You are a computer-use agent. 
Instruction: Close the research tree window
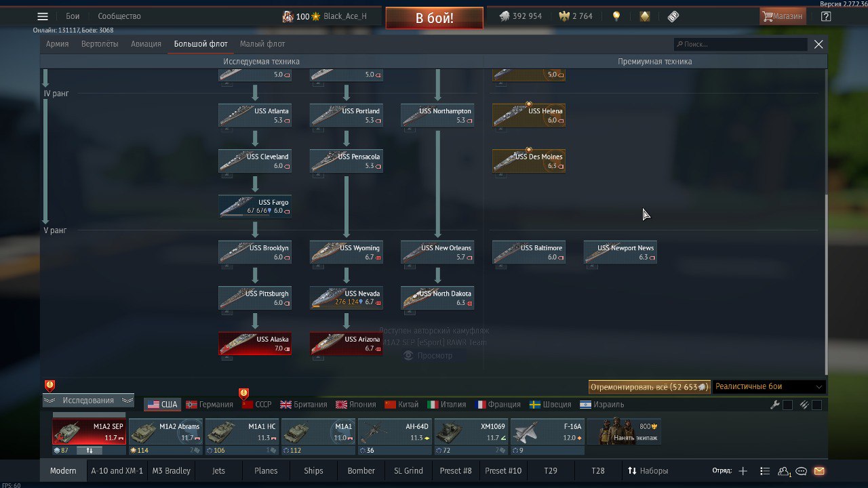[818, 44]
